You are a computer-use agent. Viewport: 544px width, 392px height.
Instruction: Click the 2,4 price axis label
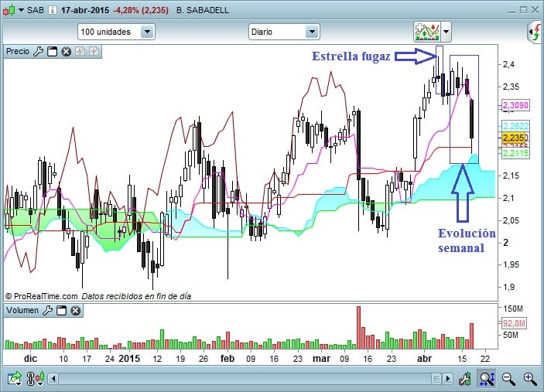point(508,64)
